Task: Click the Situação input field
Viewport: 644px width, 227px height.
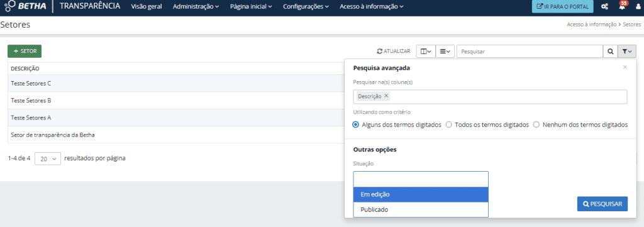Action: (421, 179)
